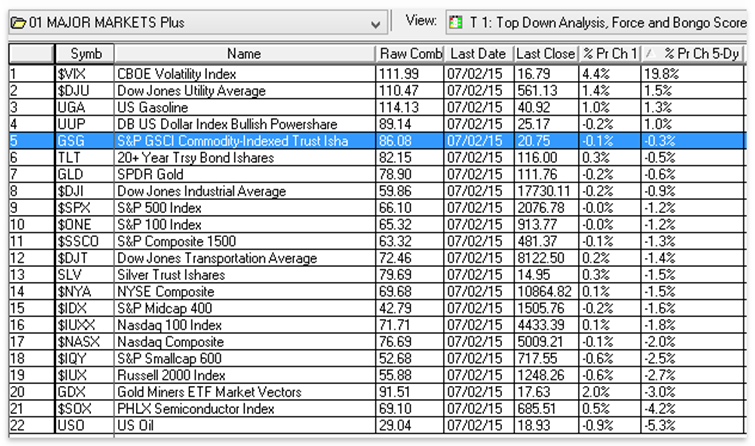Select the $IUXX symbol cell
This screenshot has height=446, width=755.
(85, 325)
